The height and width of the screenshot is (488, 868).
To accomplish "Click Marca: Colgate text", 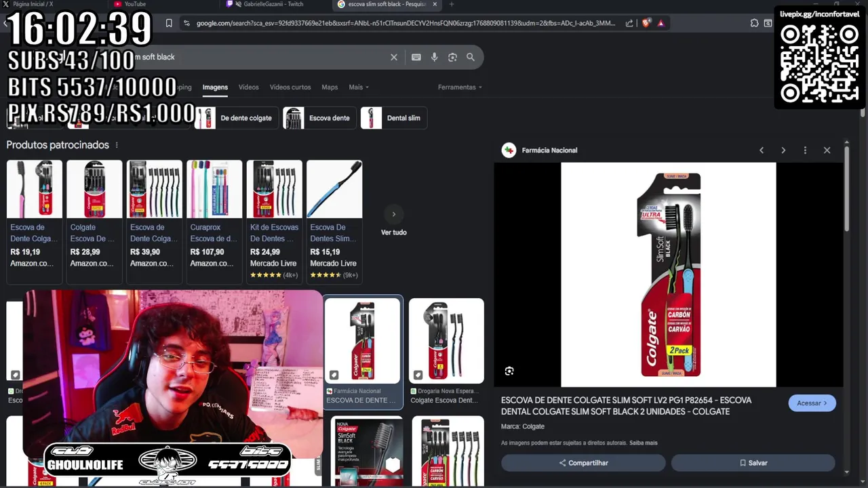I will point(523,426).
